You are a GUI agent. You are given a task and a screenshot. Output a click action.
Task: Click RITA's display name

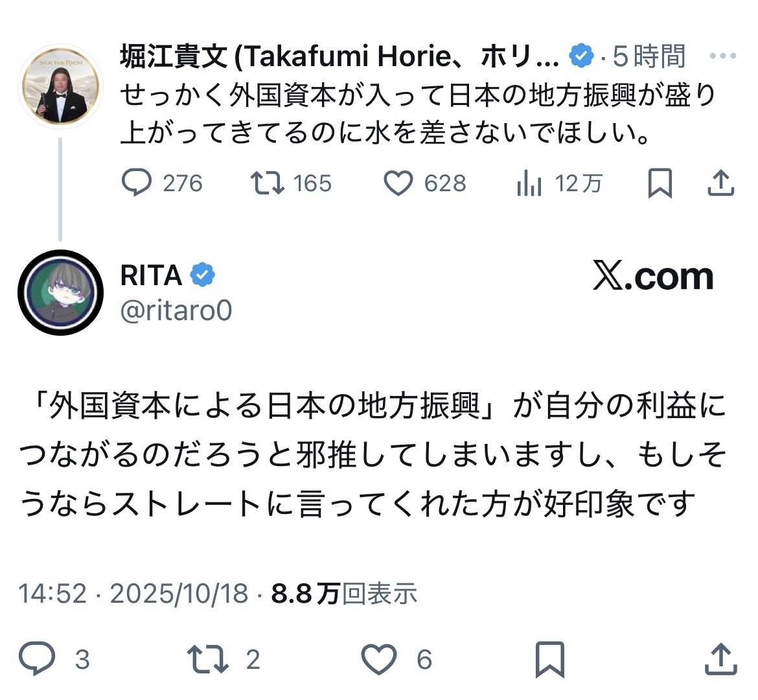(x=151, y=275)
